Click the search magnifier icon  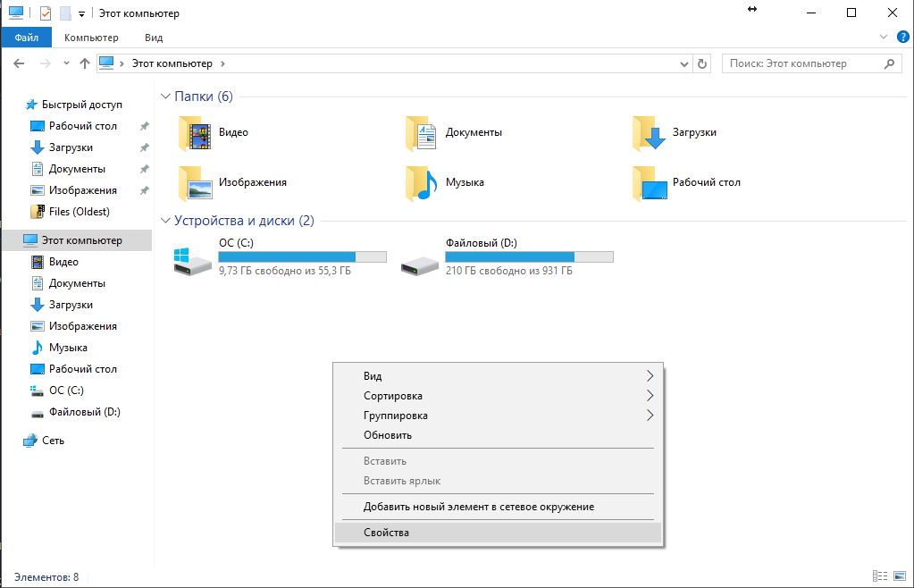889,63
